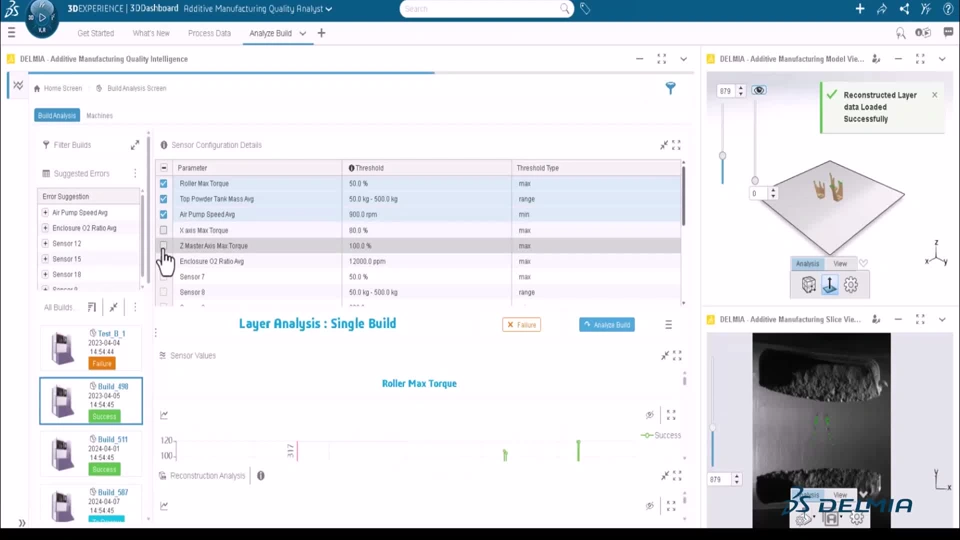Open All Builds more options menu
The width and height of the screenshot is (960, 540).
[135, 307]
